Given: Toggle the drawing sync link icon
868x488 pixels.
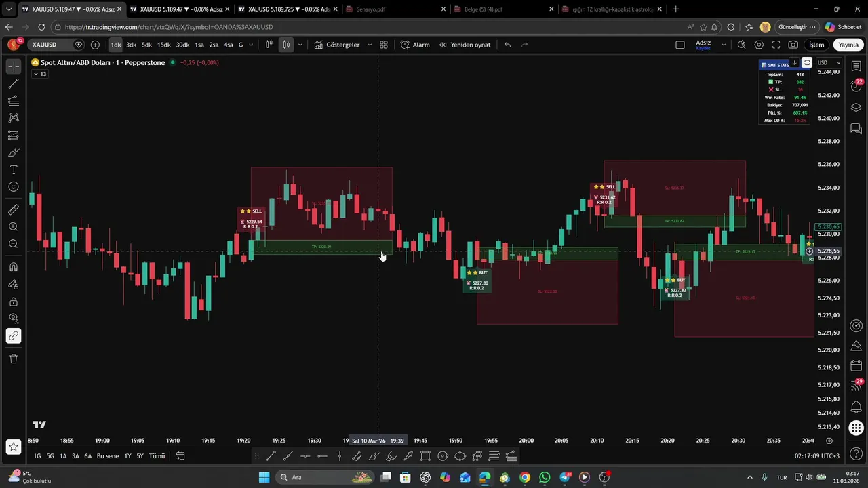Looking at the screenshot, I should coord(14,335).
